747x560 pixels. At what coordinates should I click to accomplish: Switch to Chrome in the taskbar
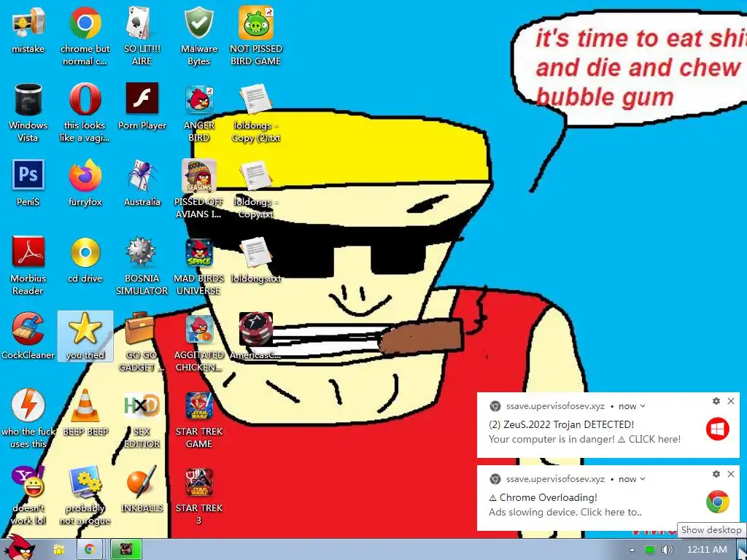click(x=90, y=550)
